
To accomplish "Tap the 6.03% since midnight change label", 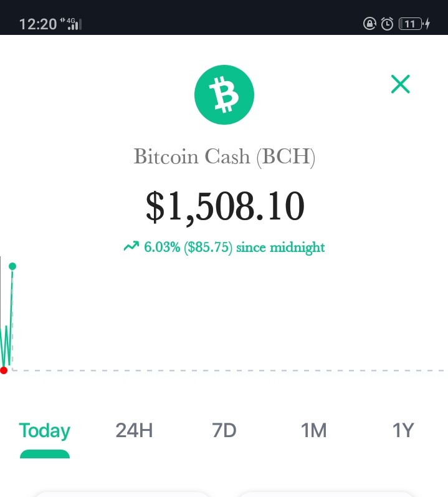I will (234, 247).
